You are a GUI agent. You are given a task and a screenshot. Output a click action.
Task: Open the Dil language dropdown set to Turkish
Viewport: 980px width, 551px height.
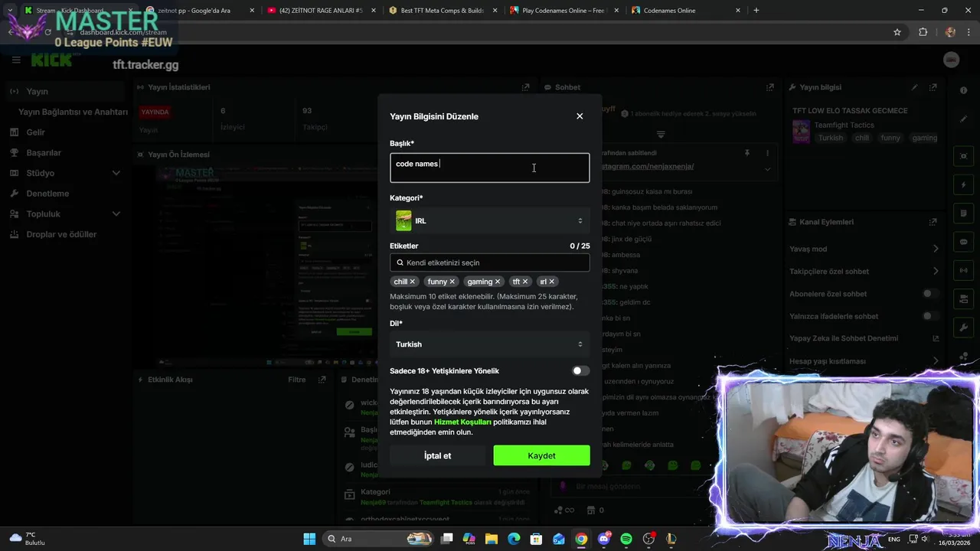pyautogui.click(x=489, y=344)
